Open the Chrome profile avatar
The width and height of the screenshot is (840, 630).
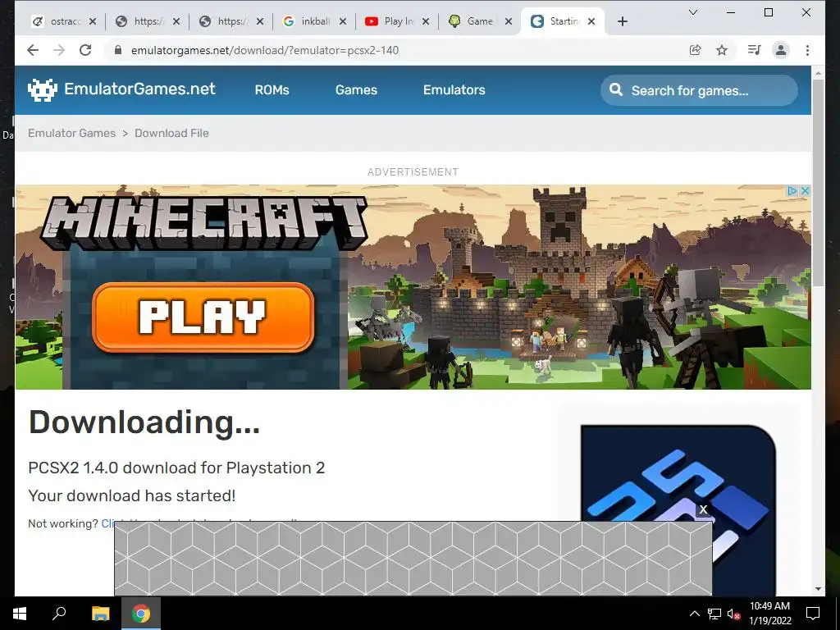781,50
